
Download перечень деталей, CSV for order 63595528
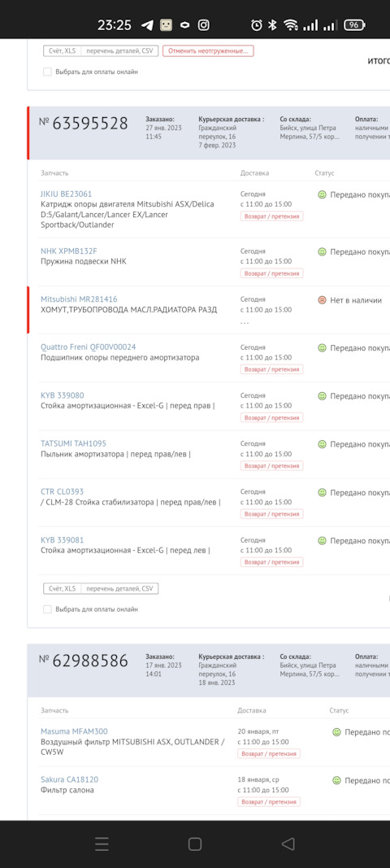(x=119, y=588)
